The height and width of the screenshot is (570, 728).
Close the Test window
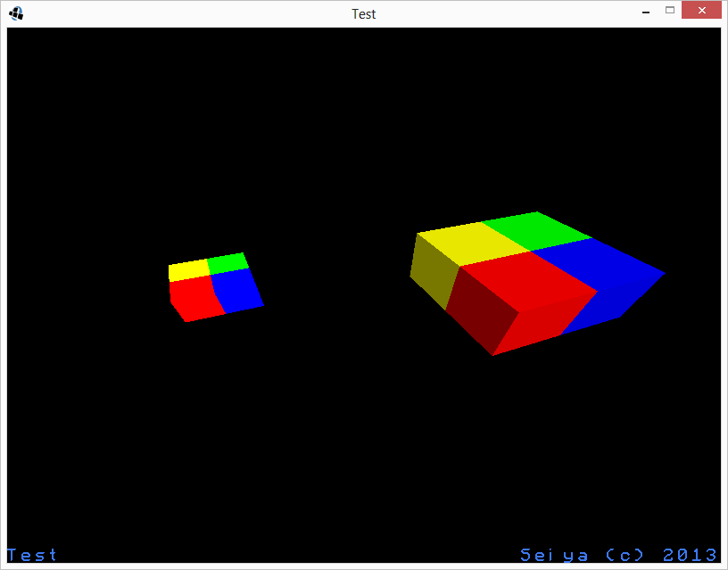pos(701,10)
